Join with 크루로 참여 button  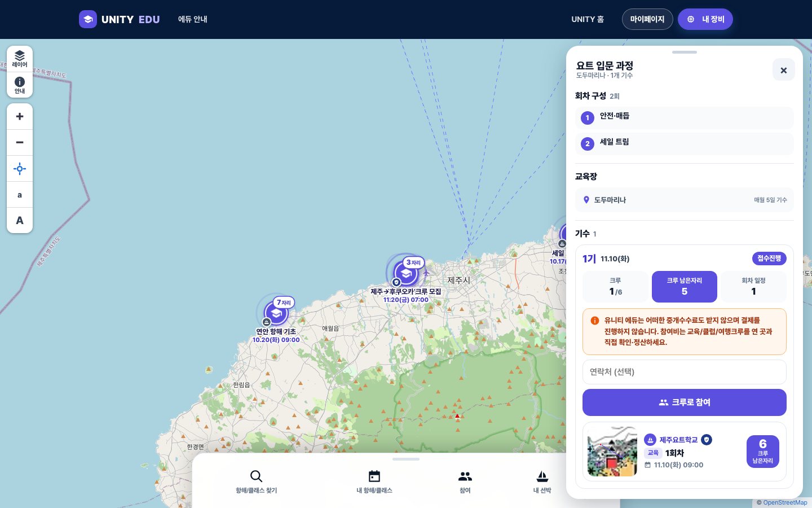685,402
